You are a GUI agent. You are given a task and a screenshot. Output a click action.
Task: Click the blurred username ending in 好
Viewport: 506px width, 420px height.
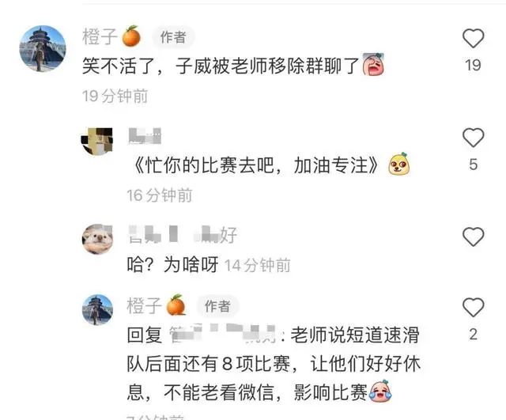pyautogui.click(x=183, y=235)
